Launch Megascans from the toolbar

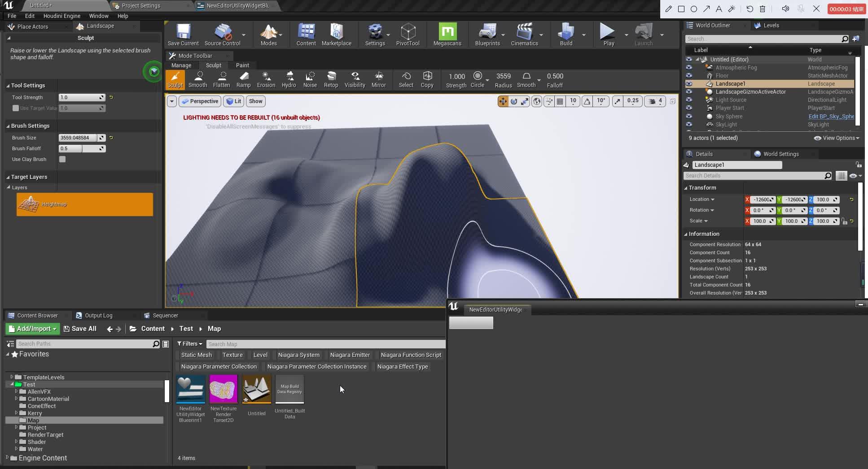click(447, 35)
